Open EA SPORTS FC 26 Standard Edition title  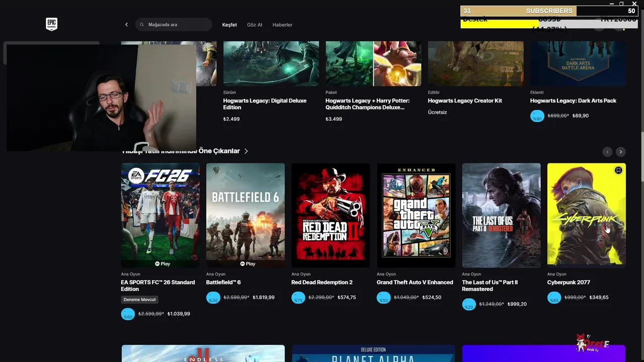tap(158, 286)
